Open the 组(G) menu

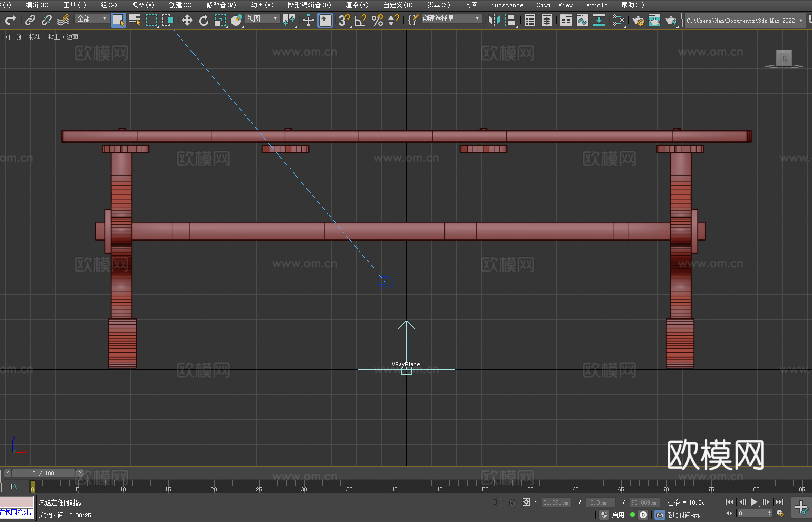click(109, 5)
